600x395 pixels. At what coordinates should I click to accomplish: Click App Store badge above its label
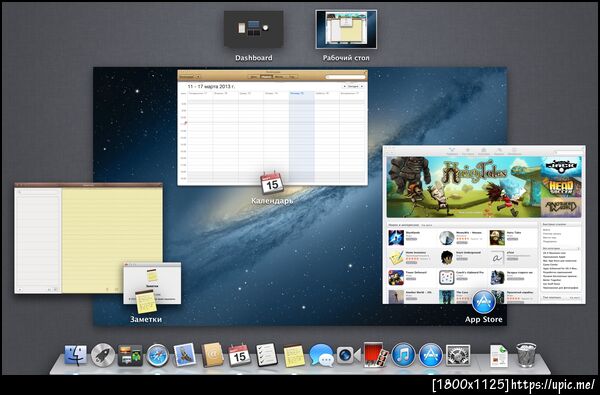[484, 302]
